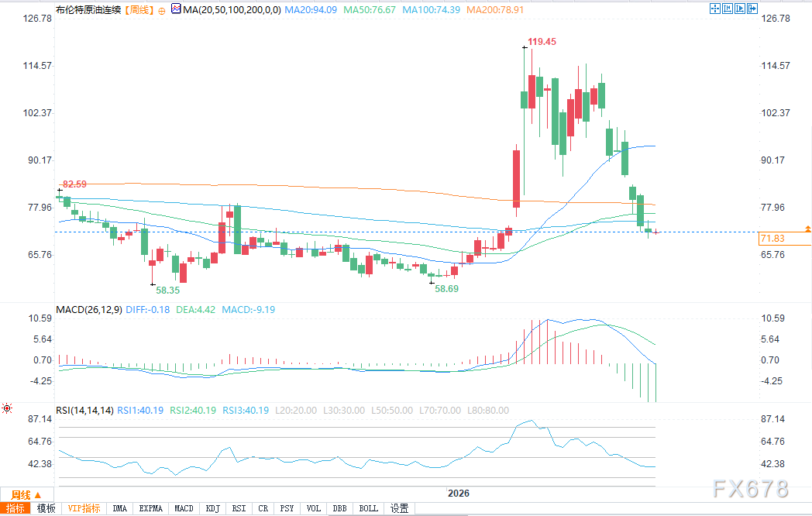
Task: Click the expand-chart axis icon at top right
Action: (x=740, y=9)
